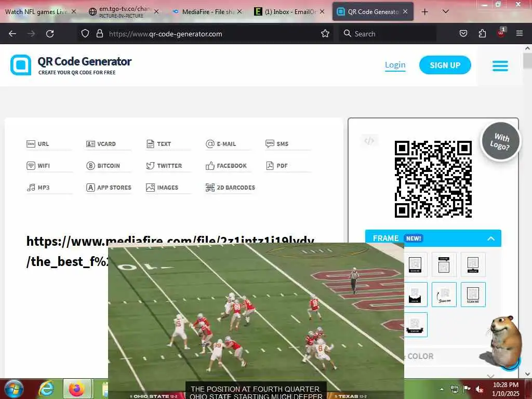Click the QR Code Generator logo
The height and width of the screenshot is (399, 532).
point(71,65)
